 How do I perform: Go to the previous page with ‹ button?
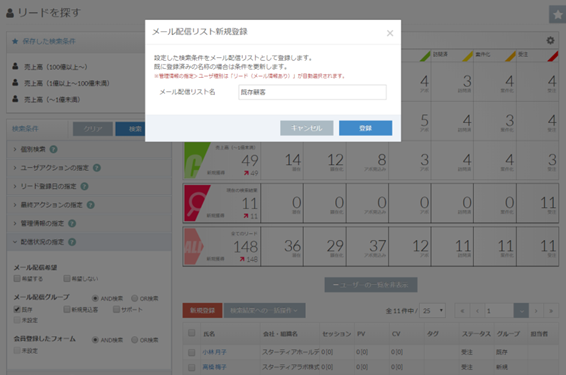tap(477, 310)
